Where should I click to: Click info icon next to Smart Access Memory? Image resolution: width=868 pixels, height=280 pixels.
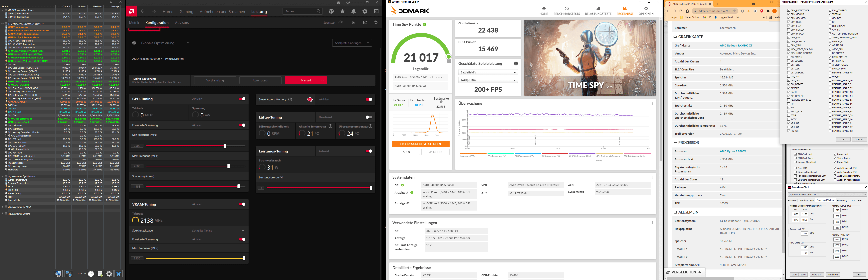click(290, 100)
